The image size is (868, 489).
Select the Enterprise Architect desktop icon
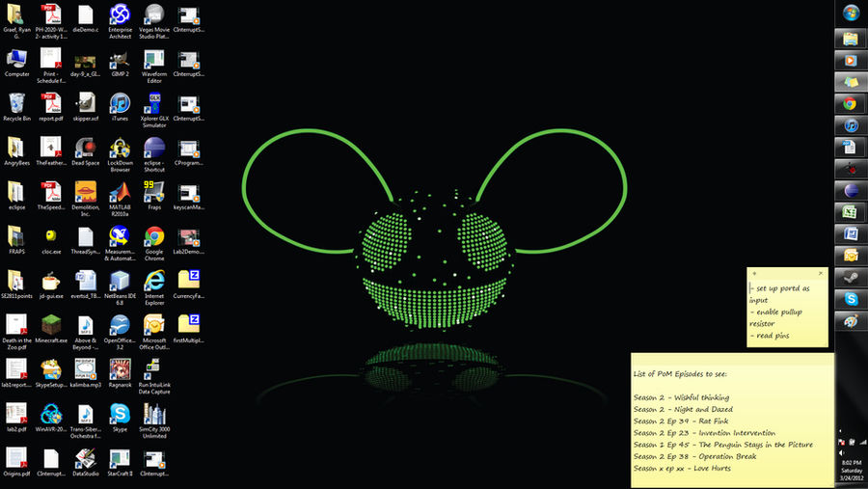coord(120,21)
